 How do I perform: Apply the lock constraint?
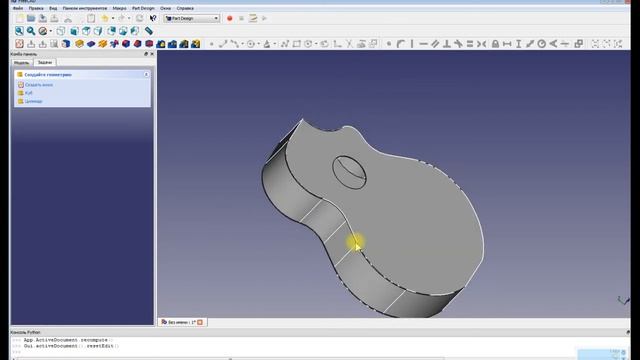coord(495,44)
